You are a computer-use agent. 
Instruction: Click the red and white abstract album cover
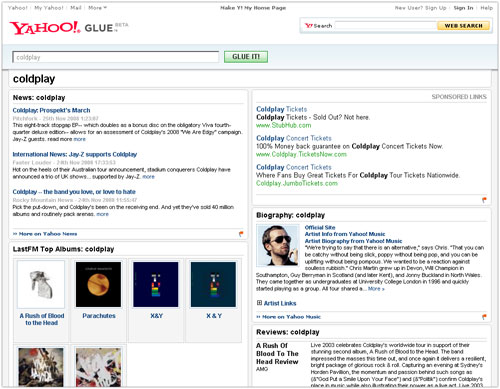(98, 367)
